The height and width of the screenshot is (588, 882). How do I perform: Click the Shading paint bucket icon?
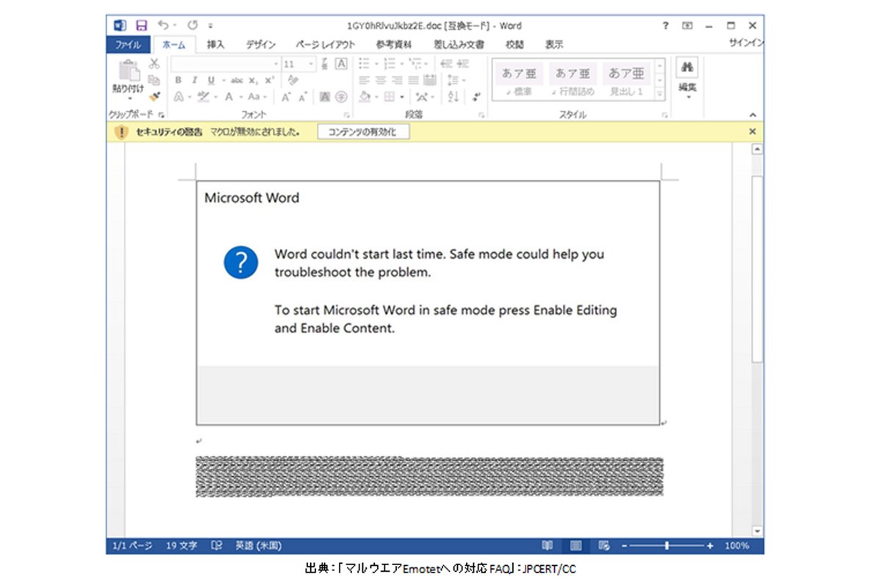(365, 96)
